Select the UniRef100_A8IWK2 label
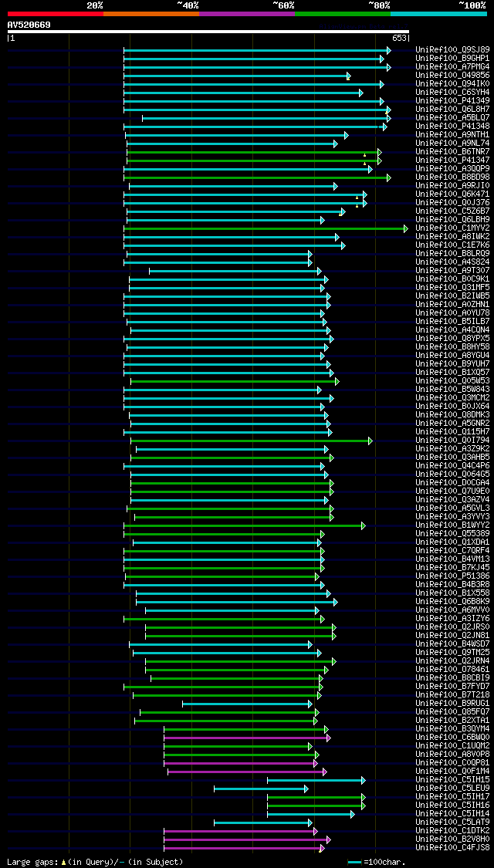This screenshot has width=494, height=868. (x=452, y=236)
